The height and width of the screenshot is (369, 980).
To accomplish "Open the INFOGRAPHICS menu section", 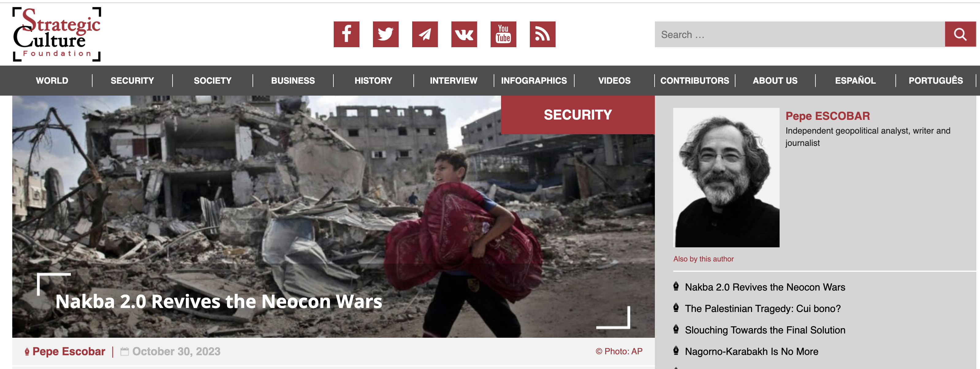I will (534, 81).
